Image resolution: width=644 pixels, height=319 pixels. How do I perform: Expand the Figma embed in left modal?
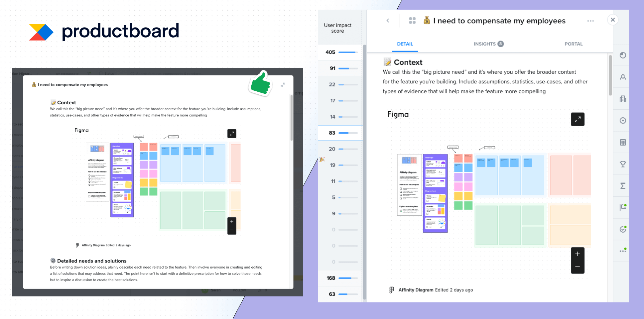(x=232, y=134)
